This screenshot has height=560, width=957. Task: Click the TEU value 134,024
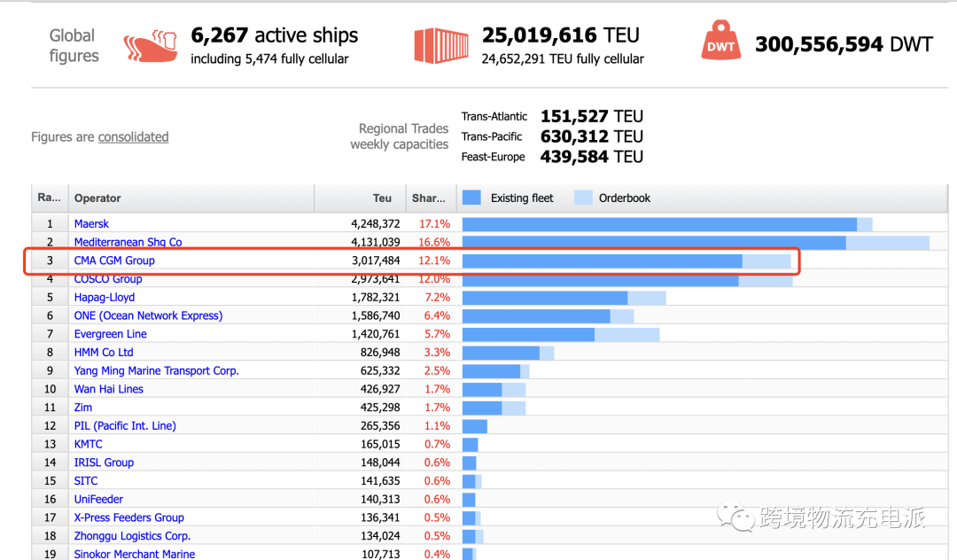click(380, 535)
